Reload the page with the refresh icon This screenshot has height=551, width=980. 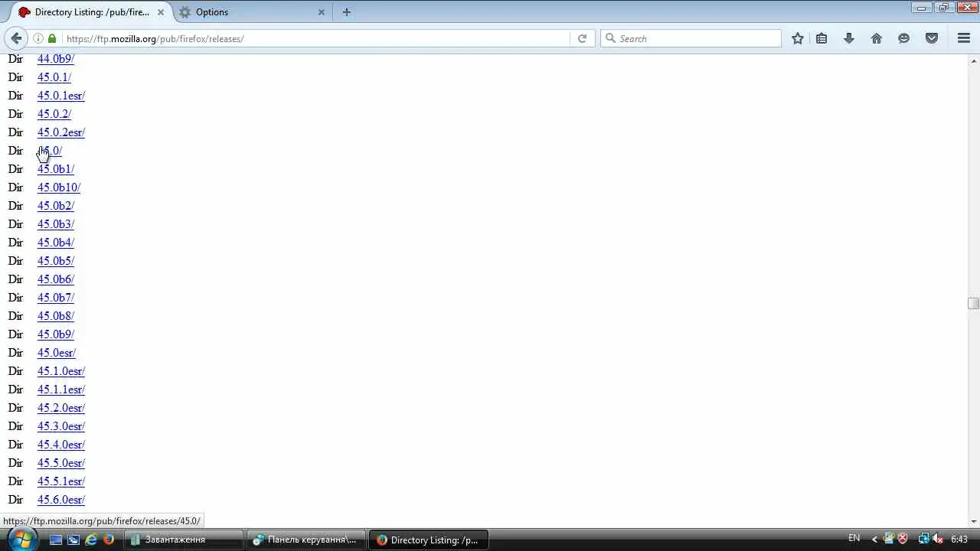582,38
